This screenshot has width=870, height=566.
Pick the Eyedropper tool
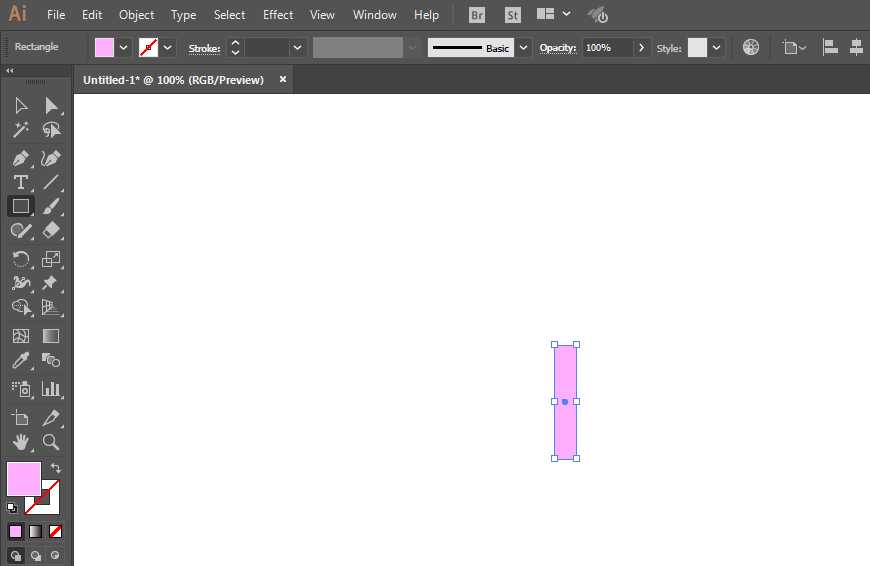tap(21, 361)
